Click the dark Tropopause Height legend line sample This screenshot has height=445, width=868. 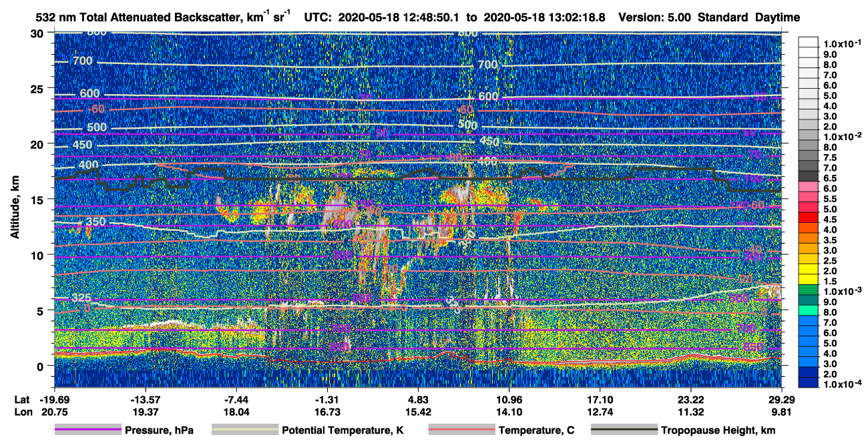pos(623,430)
